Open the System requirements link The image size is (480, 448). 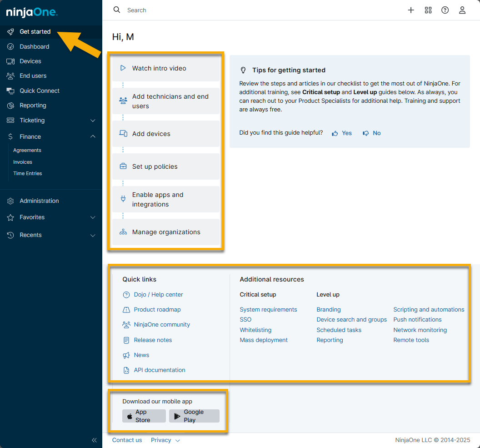tap(268, 309)
